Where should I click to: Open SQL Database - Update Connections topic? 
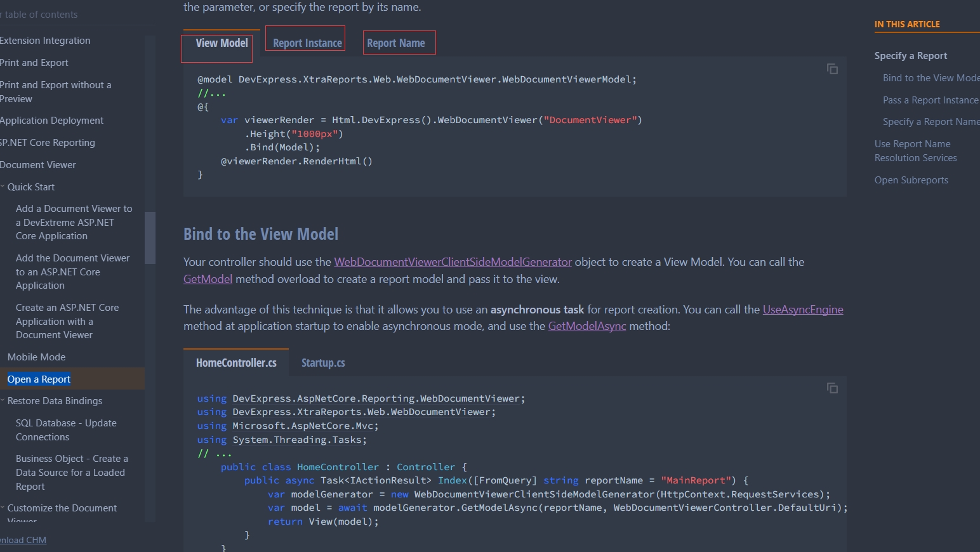coord(66,430)
